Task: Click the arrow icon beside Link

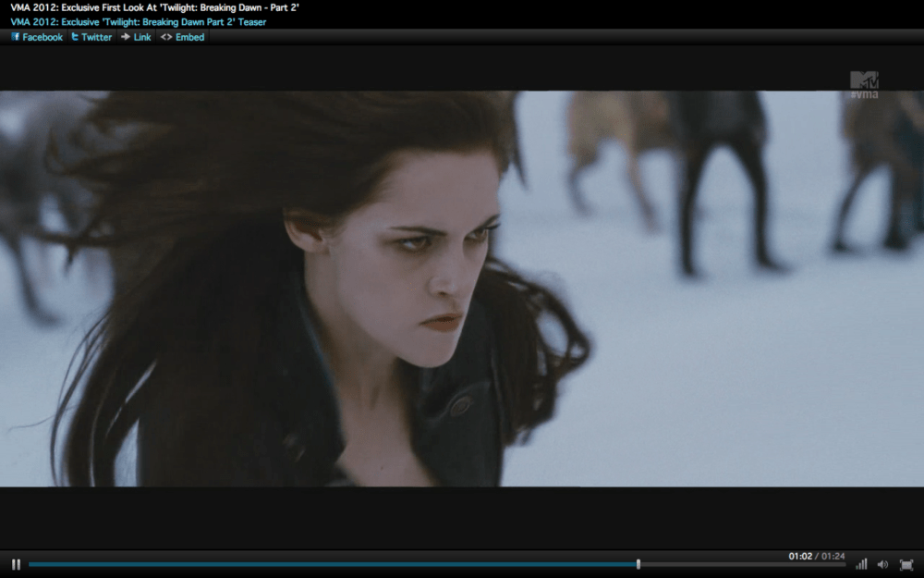Action: click(126, 37)
